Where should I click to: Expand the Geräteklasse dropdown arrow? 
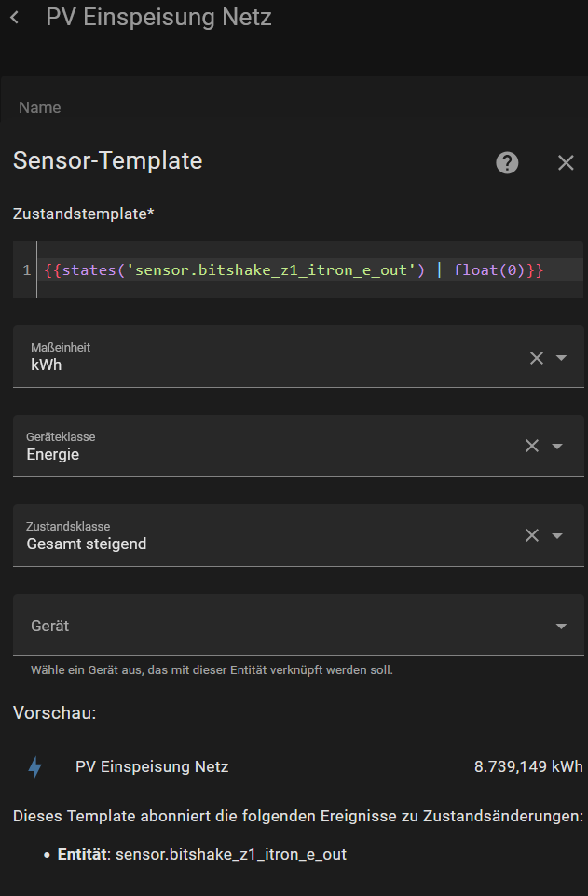[x=557, y=446]
